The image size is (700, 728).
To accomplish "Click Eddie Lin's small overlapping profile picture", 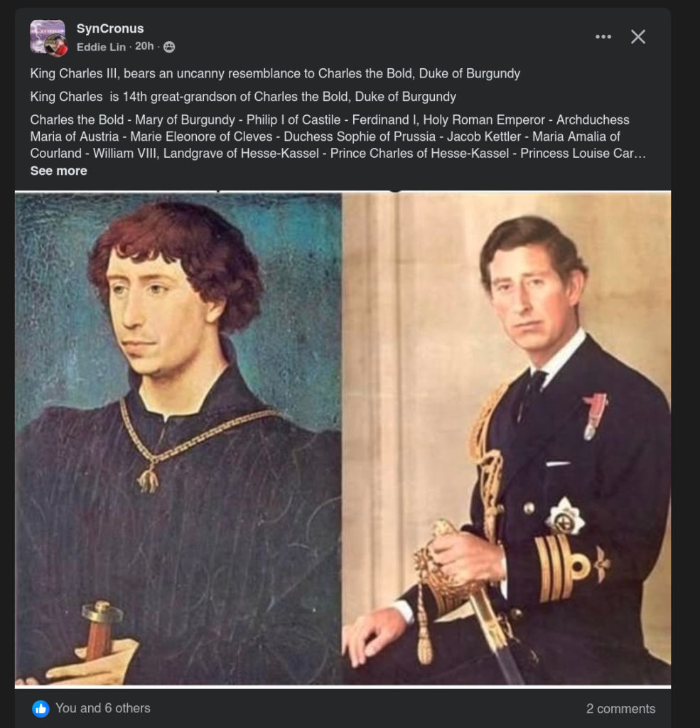I will point(56,45).
